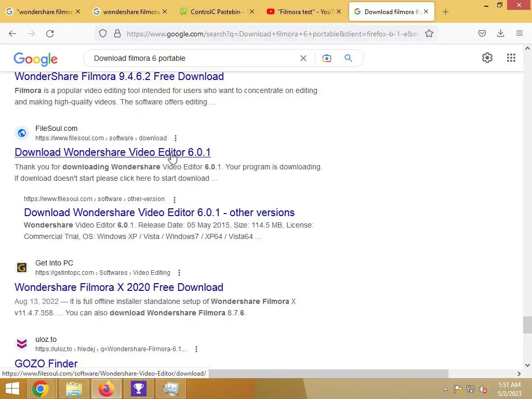Switch to Firefox taskbar icon

[107, 389]
